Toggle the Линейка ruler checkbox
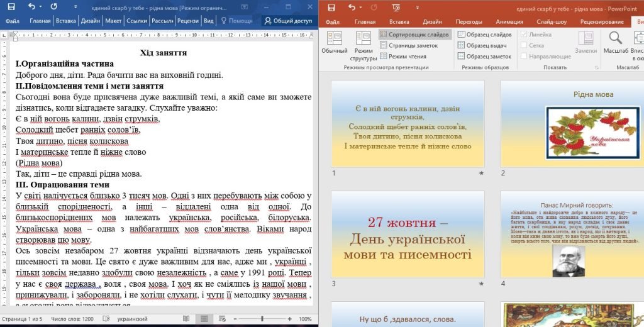 pos(524,35)
